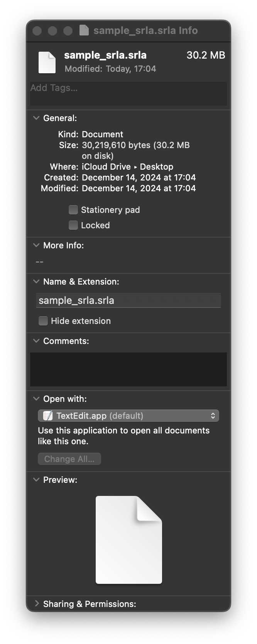
Task: Collapse the General section
Action: [x=36, y=118]
